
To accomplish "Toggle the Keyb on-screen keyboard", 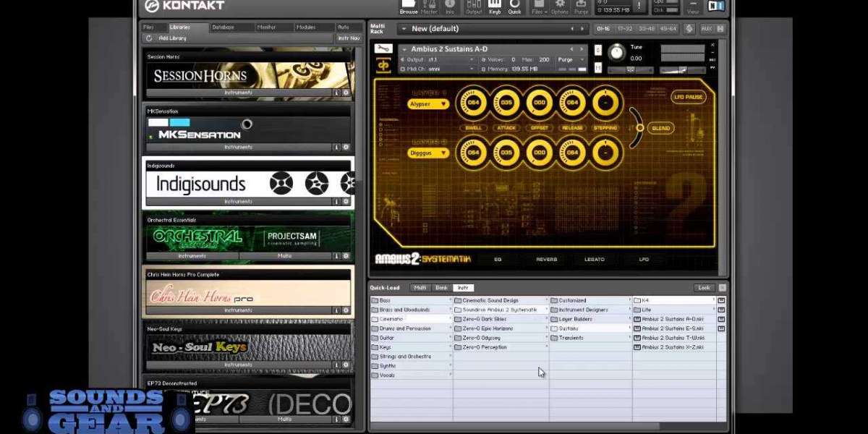I will 495,7.
